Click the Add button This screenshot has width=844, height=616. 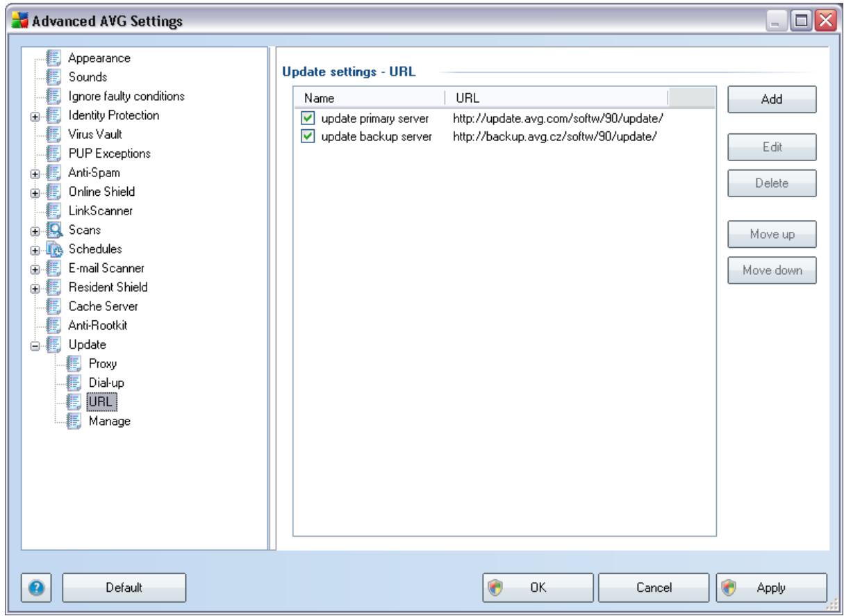(771, 99)
